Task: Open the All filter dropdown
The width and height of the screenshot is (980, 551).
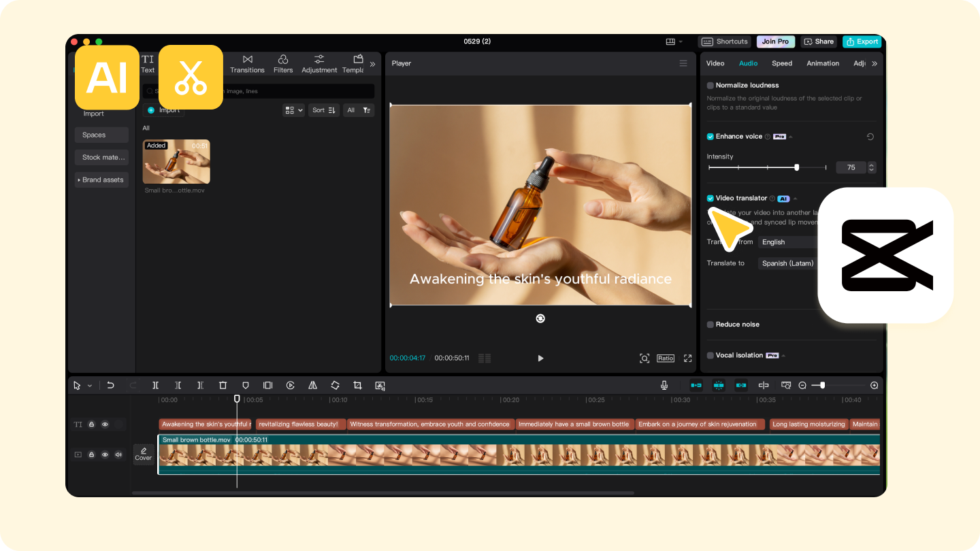Action: point(359,110)
